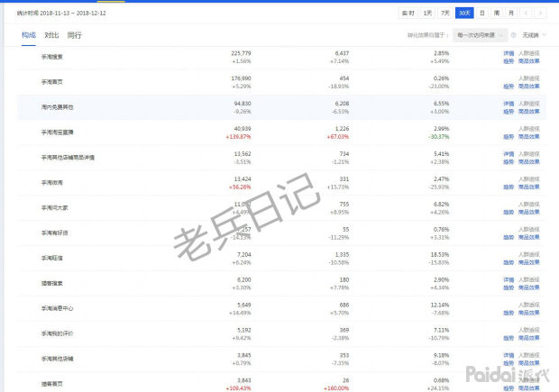Select the 淘内免费其他 source name
559x392 pixels.
(x=58, y=107)
